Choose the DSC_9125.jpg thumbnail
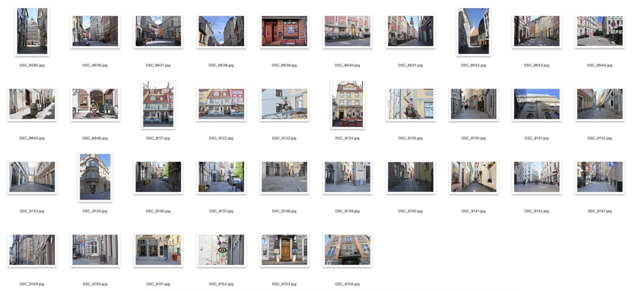Viewport: 644px width, 292px height. (410, 104)
